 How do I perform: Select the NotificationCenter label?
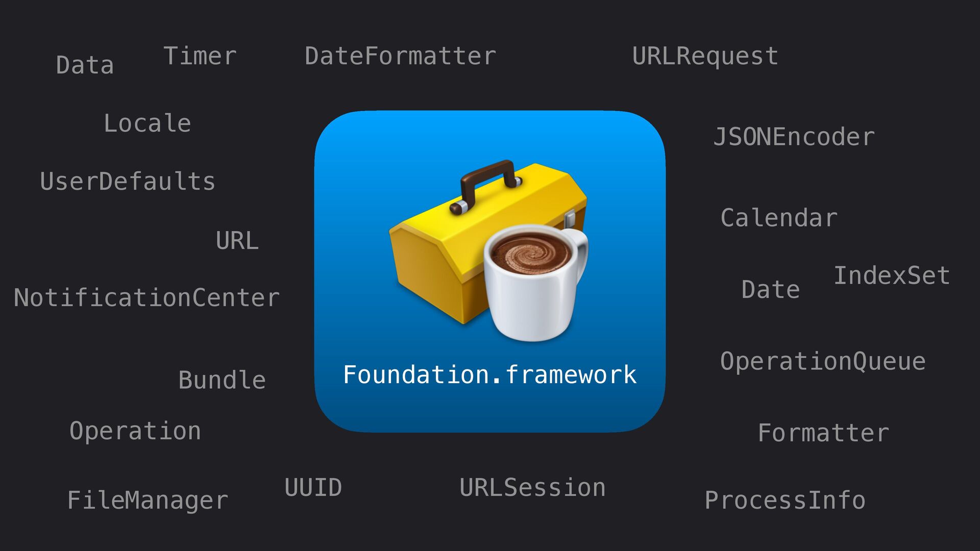click(x=146, y=297)
